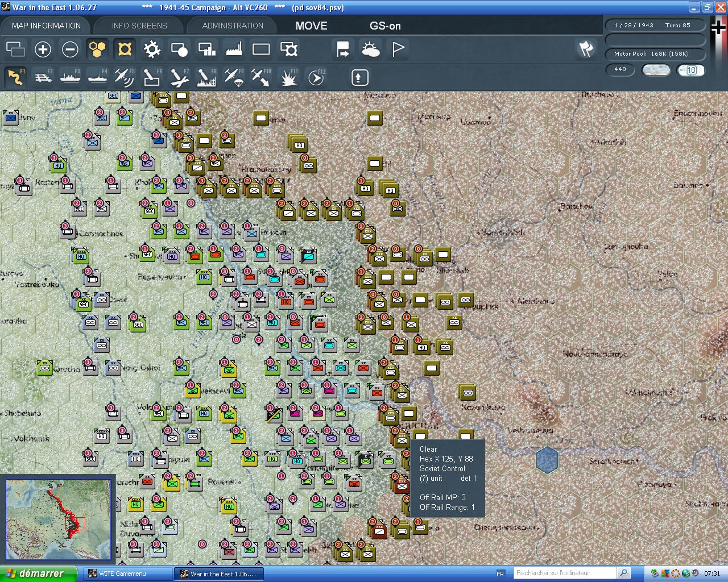Screen dimensions: 728x582
Task: Click the German Balkenkreuz side emblem
Action: pyautogui.click(x=719, y=27)
